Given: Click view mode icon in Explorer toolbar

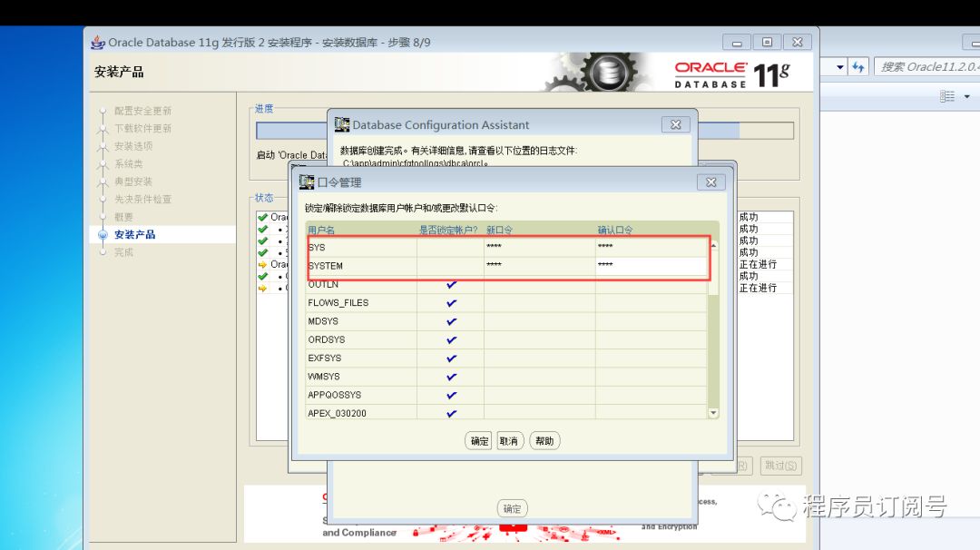Looking at the screenshot, I should coord(946,96).
